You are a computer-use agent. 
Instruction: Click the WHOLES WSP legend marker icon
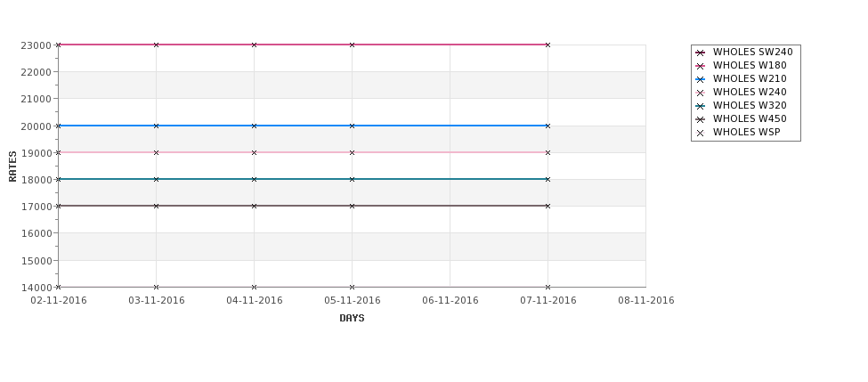click(x=701, y=133)
